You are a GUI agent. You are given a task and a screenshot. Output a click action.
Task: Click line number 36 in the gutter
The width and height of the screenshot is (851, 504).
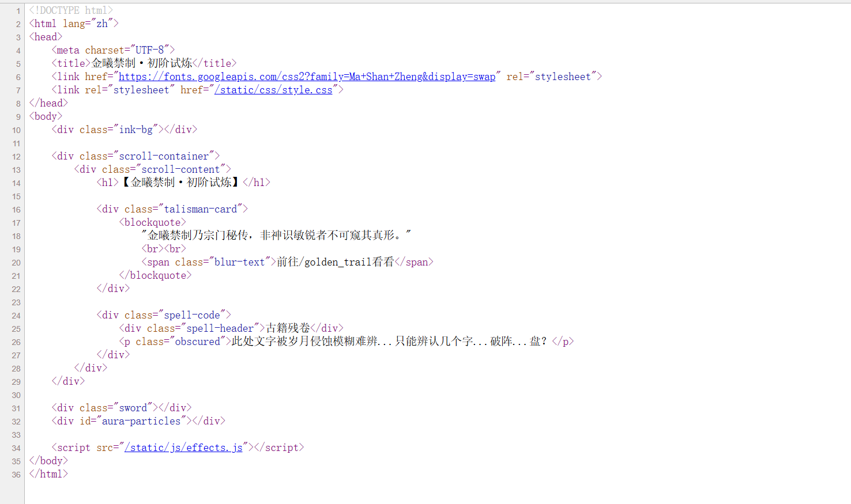click(16, 475)
